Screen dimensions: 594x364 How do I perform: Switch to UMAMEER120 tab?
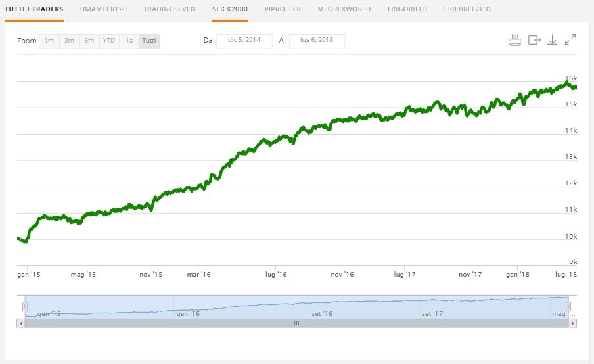[x=103, y=9]
